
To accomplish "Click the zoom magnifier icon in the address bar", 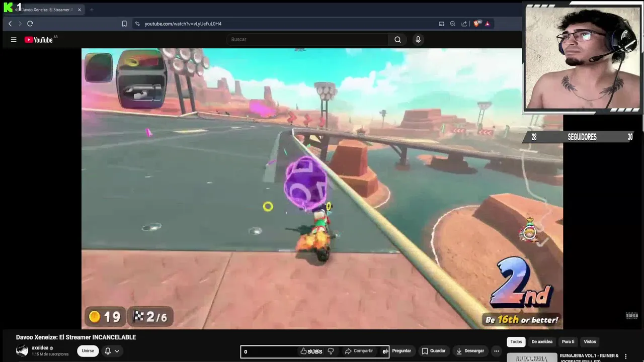I will pyautogui.click(x=453, y=24).
